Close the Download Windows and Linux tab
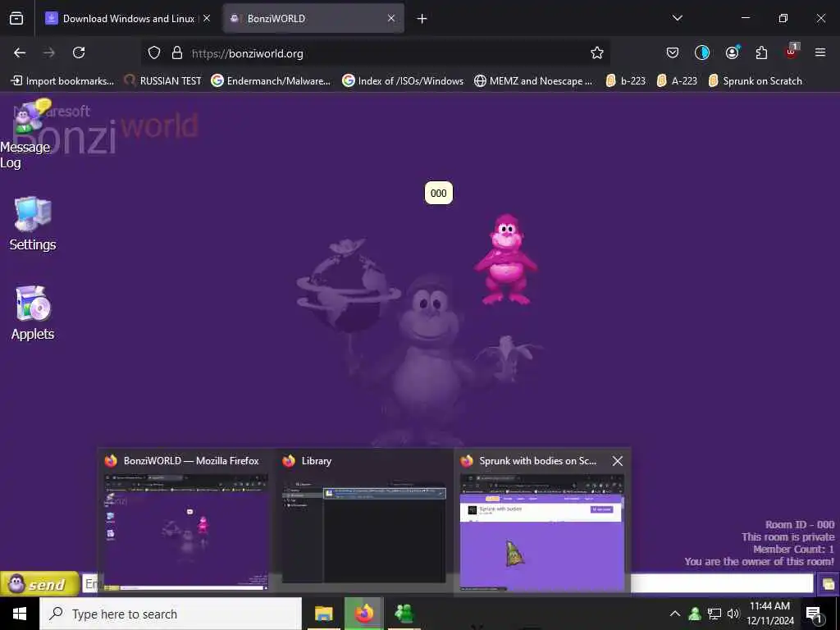 click(x=207, y=18)
